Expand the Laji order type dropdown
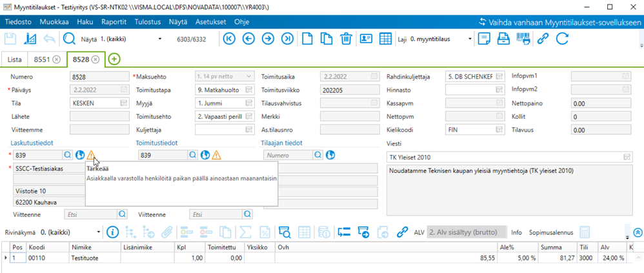The height and width of the screenshot is (273, 644). click(473, 39)
